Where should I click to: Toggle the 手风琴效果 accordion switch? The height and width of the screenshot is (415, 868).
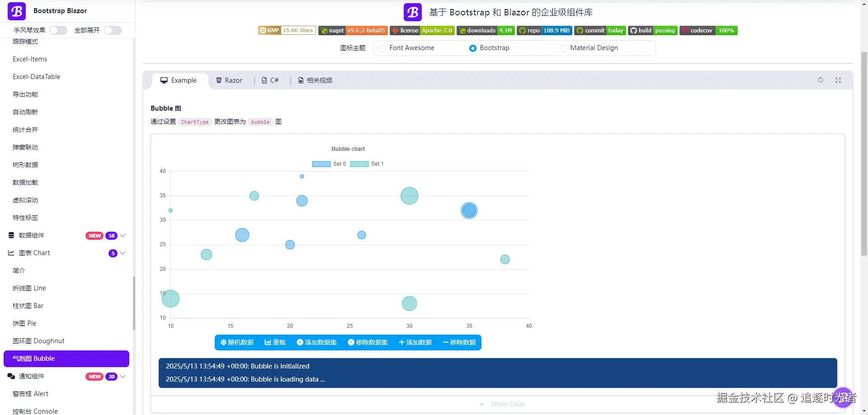[58, 30]
